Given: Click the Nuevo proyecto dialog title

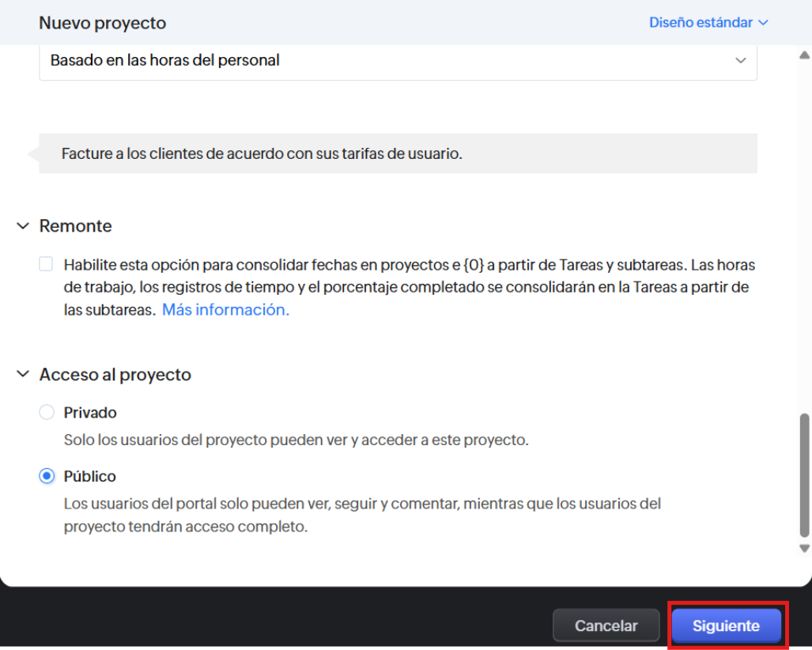Looking at the screenshot, I should (103, 23).
